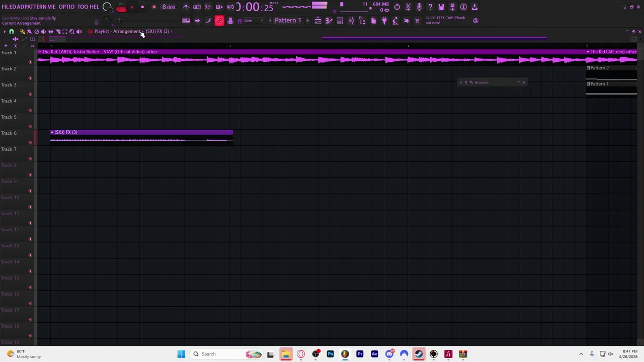Viewport: 644px width, 362px height.
Task: Toggle loop recording icon
Action: tap(230, 7)
